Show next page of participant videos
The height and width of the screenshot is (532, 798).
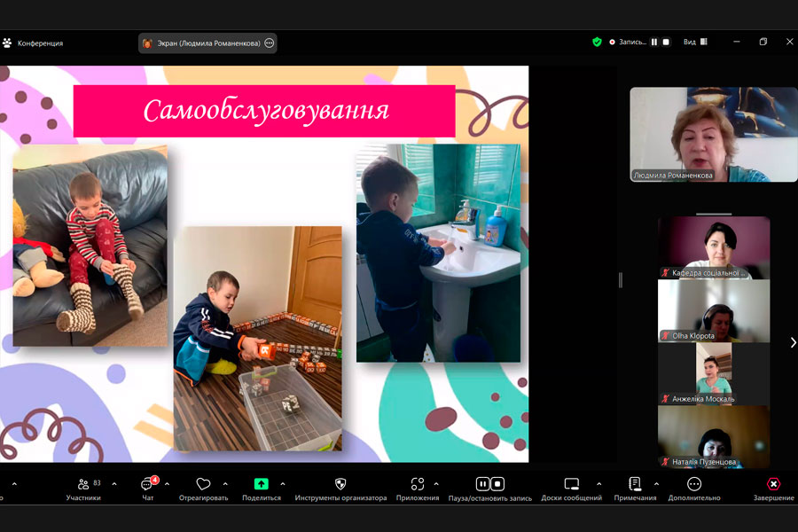point(793,342)
